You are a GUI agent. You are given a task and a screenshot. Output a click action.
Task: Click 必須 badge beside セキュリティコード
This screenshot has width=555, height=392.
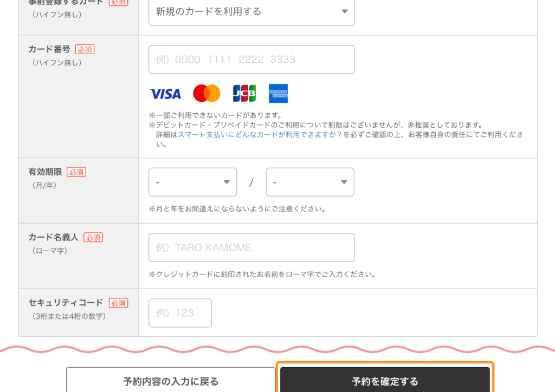point(119,303)
